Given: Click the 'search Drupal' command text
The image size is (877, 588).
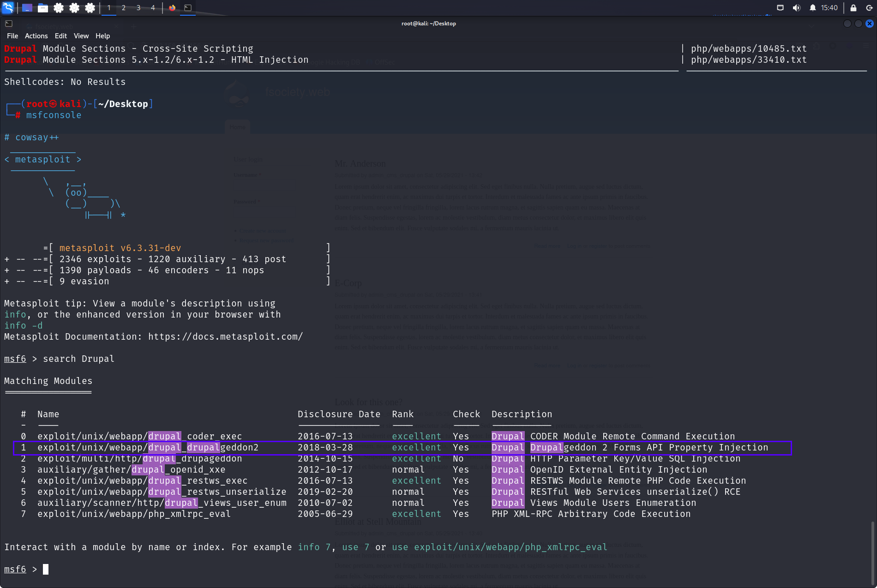Looking at the screenshot, I should click(x=78, y=359).
